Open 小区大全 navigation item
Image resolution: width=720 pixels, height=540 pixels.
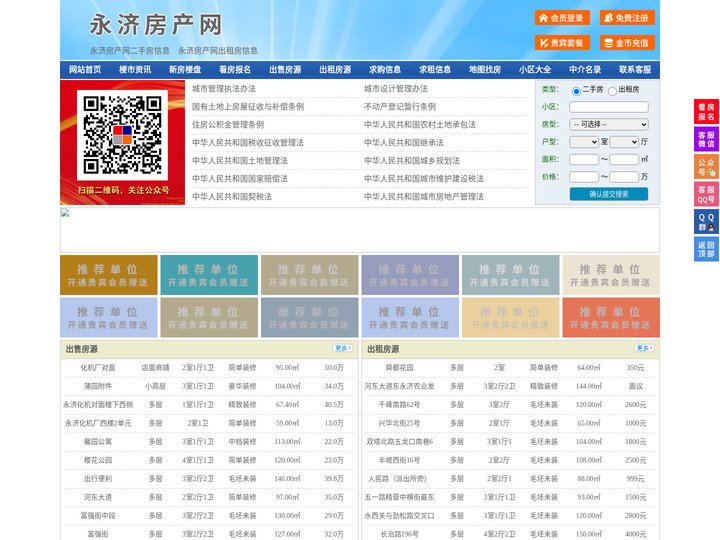tap(535, 70)
